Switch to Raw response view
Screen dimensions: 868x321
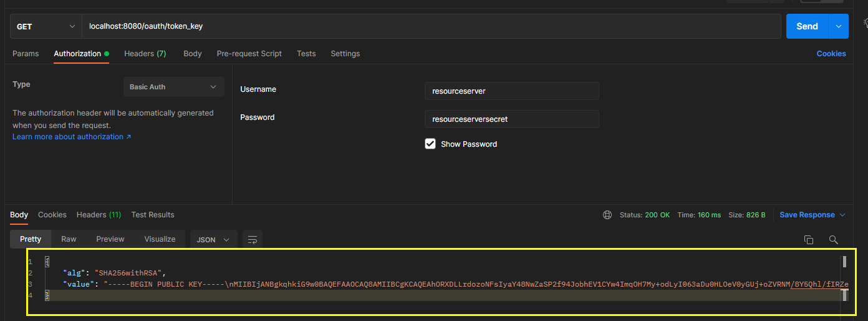point(69,239)
